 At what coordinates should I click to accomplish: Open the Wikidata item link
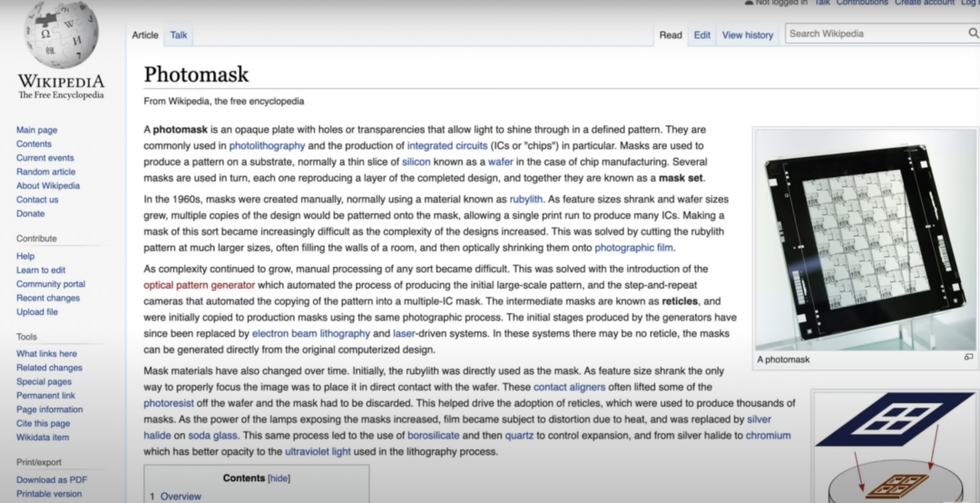43,438
